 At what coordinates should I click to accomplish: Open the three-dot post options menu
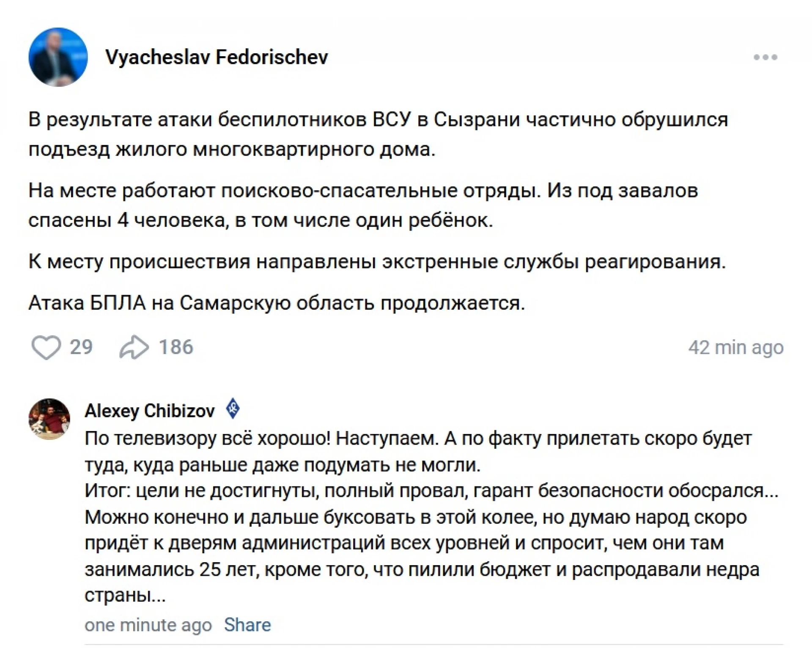pos(765,58)
